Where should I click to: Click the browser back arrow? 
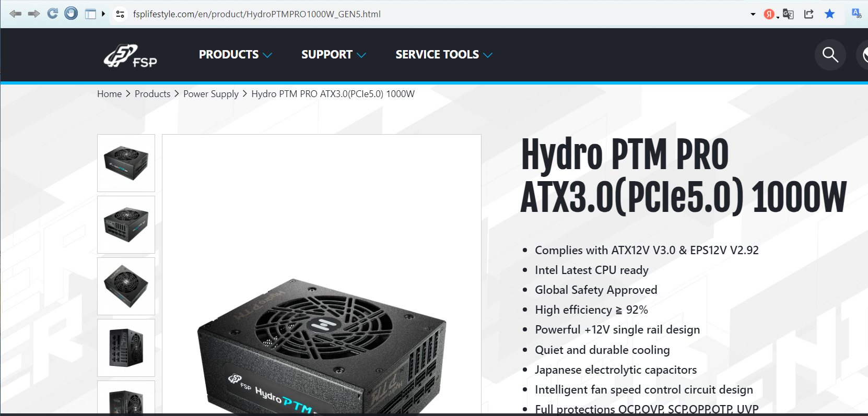tap(16, 14)
